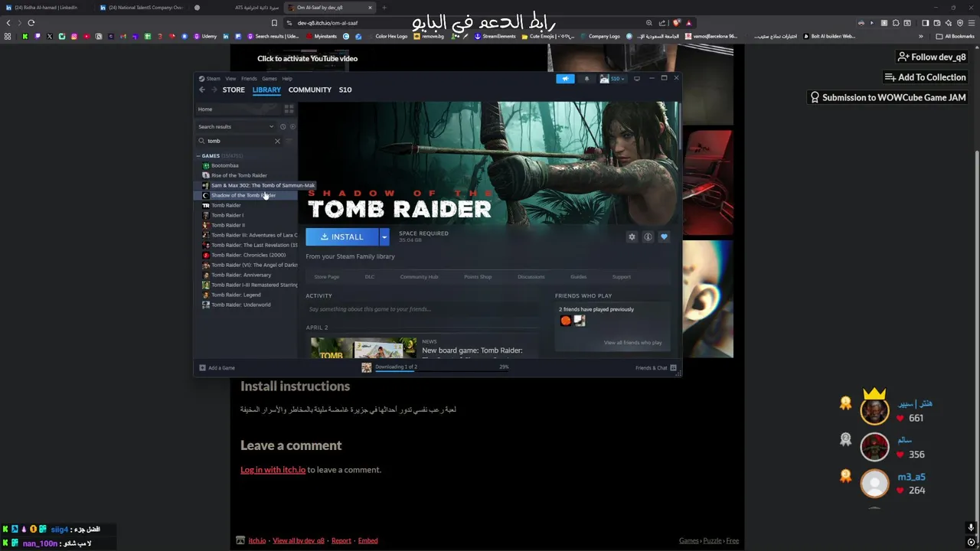Open the Games menu in Steam

[x=269, y=78]
